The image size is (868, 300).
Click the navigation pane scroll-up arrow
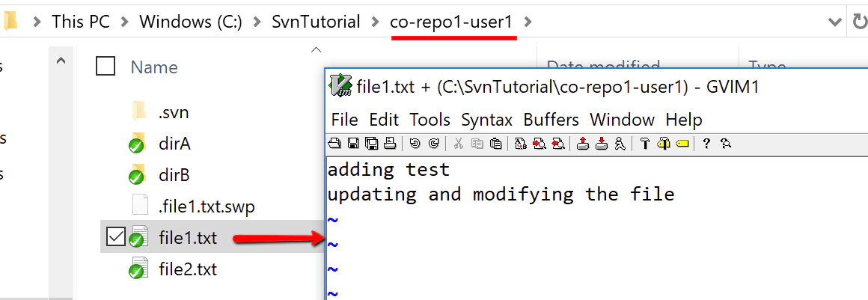coord(61,61)
